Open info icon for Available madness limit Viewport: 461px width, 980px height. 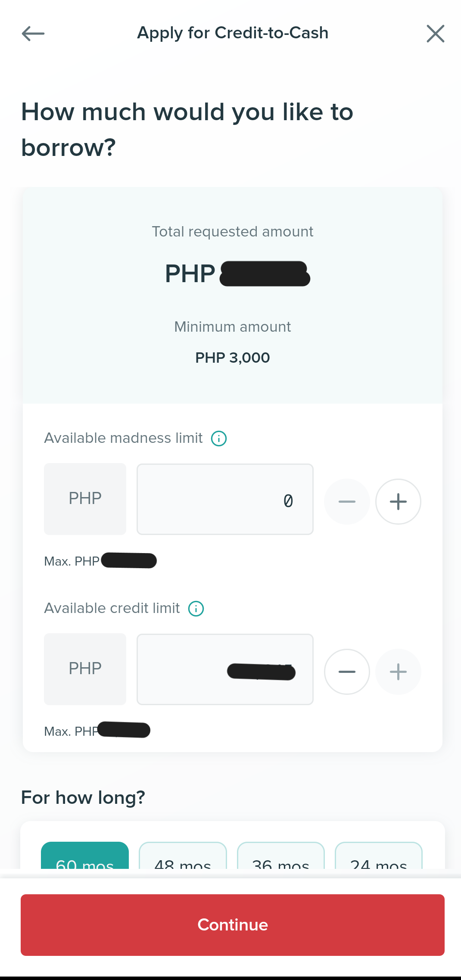[219, 439]
